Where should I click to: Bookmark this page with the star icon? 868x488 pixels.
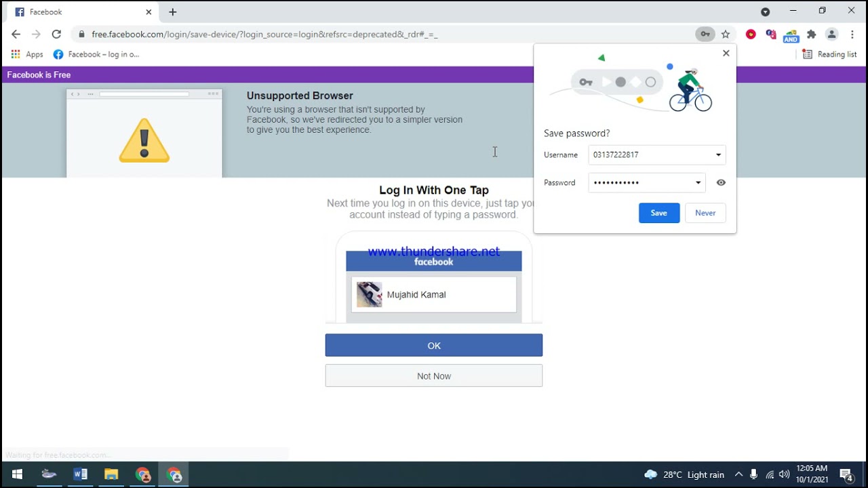click(726, 35)
